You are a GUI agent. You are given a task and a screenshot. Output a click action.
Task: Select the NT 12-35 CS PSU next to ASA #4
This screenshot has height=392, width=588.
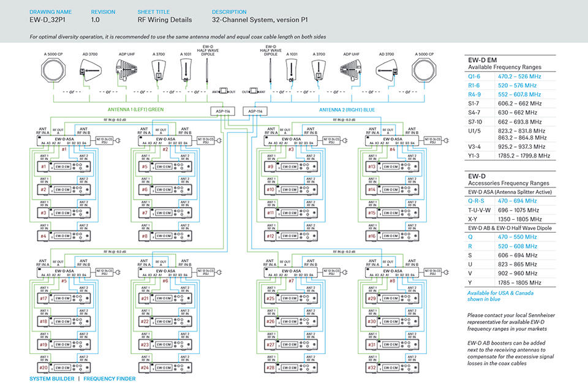pyautogui.click(x=433, y=141)
